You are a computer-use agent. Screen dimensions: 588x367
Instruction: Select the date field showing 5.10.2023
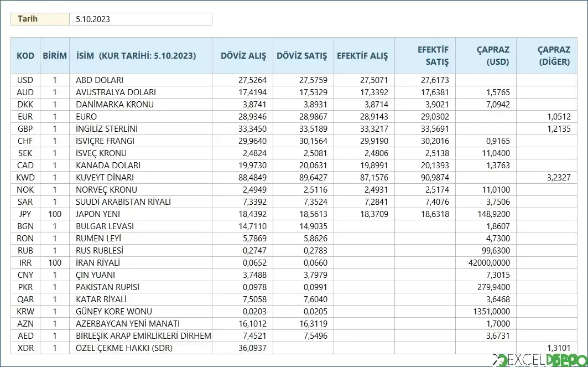click(141, 19)
